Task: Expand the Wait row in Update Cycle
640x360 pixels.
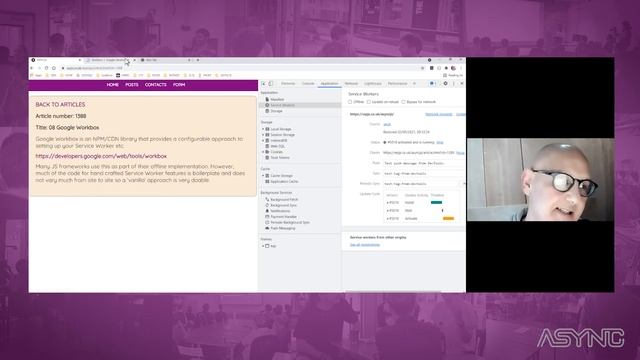Action: [x=387, y=211]
